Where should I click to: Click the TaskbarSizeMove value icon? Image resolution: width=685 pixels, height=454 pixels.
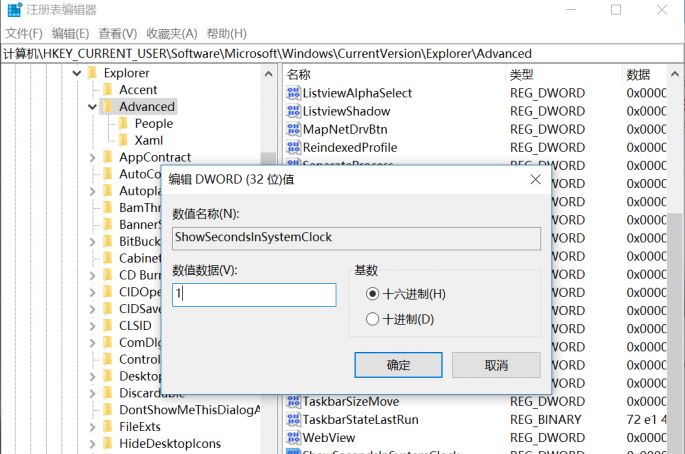click(x=293, y=401)
